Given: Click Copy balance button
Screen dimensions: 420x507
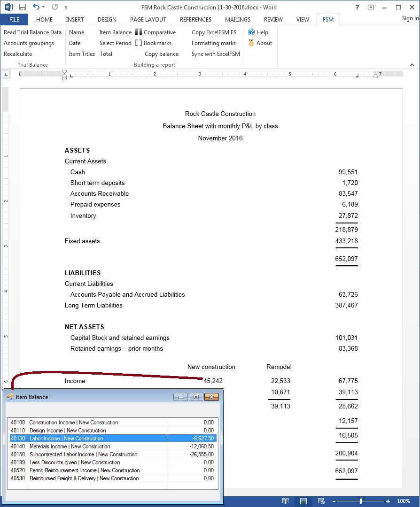Looking at the screenshot, I should click(x=162, y=54).
